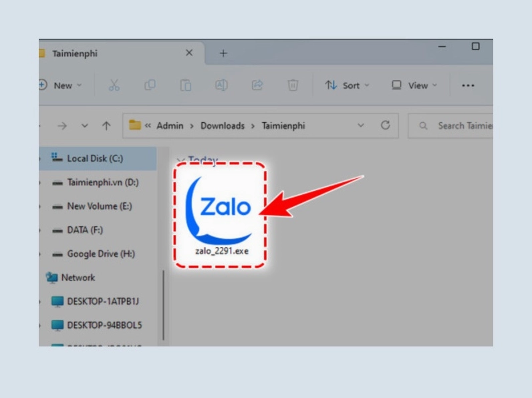The image size is (532, 398).
Task: Close the Taimienphi tab
Action: (189, 53)
